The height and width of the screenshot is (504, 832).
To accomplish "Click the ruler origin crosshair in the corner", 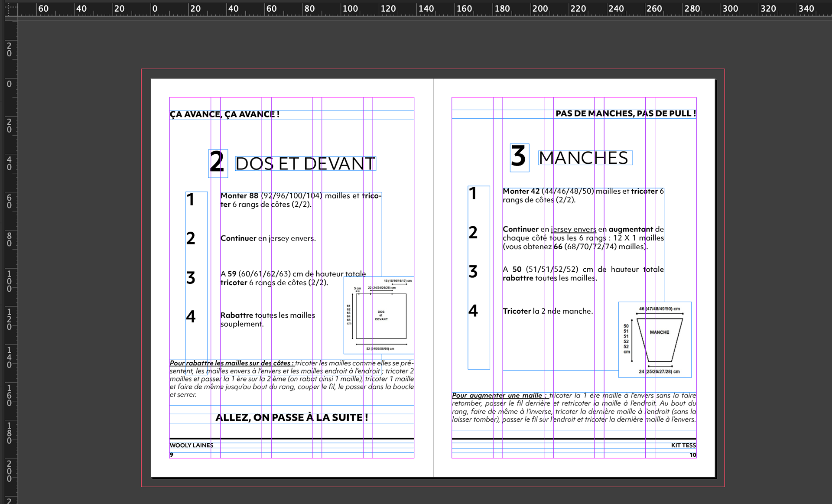I will [x=10, y=9].
